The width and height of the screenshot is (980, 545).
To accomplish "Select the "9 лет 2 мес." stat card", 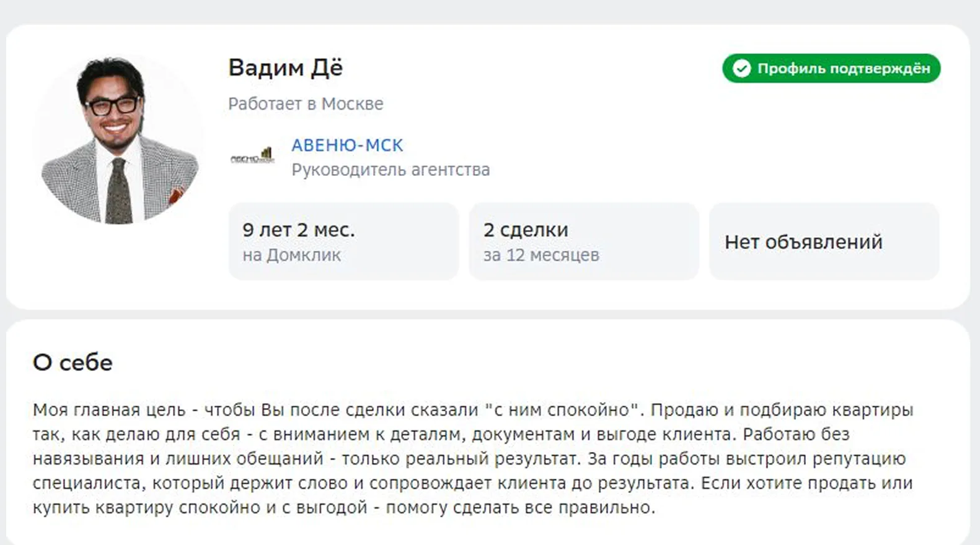I will coord(343,241).
